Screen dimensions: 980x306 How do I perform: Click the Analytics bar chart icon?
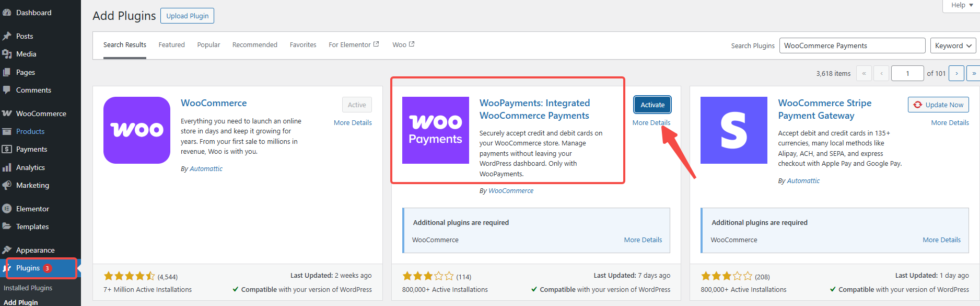coord(7,167)
